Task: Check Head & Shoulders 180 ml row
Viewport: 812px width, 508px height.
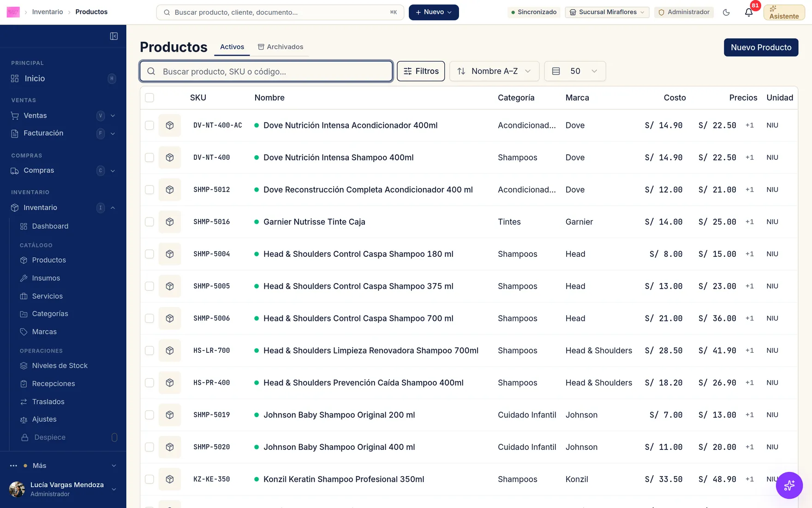Action: pyautogui.click(x=149, y=254)
